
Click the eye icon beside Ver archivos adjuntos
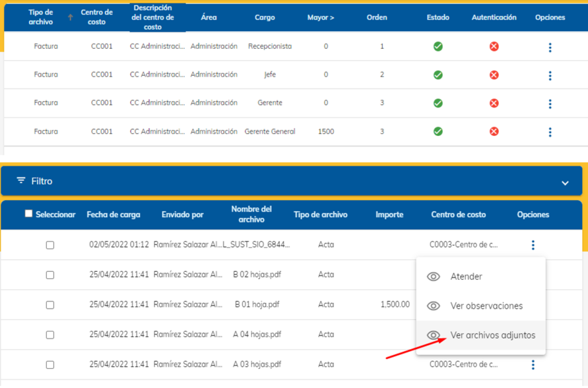tap(434, 335)
